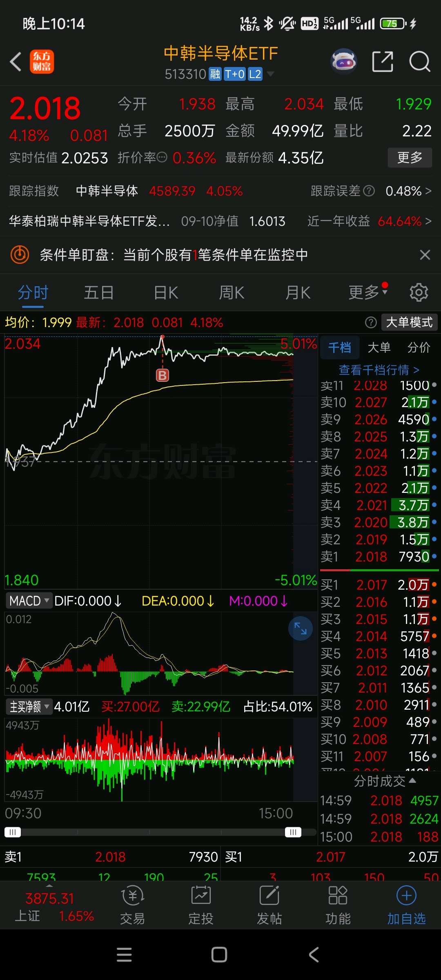The width and height of the screenshot is (441, 980).
Task: Tap right handle of time range slider
Action: [x=293, y=832]
